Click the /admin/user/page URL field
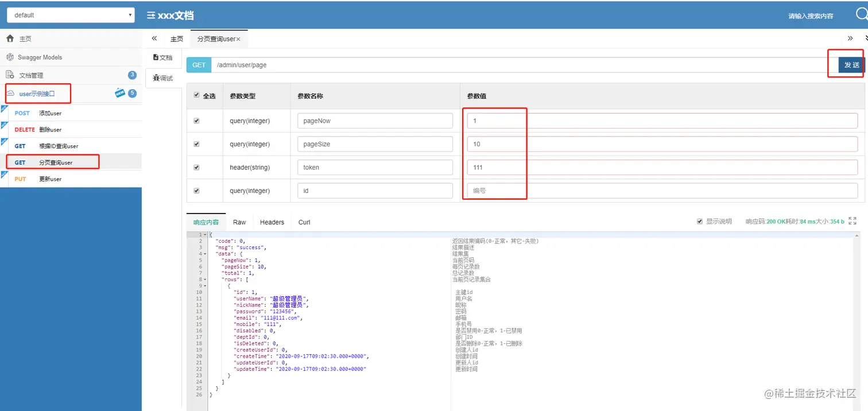Image resolution: width=868 pixels, height=411 pixels. coord(525,65)
